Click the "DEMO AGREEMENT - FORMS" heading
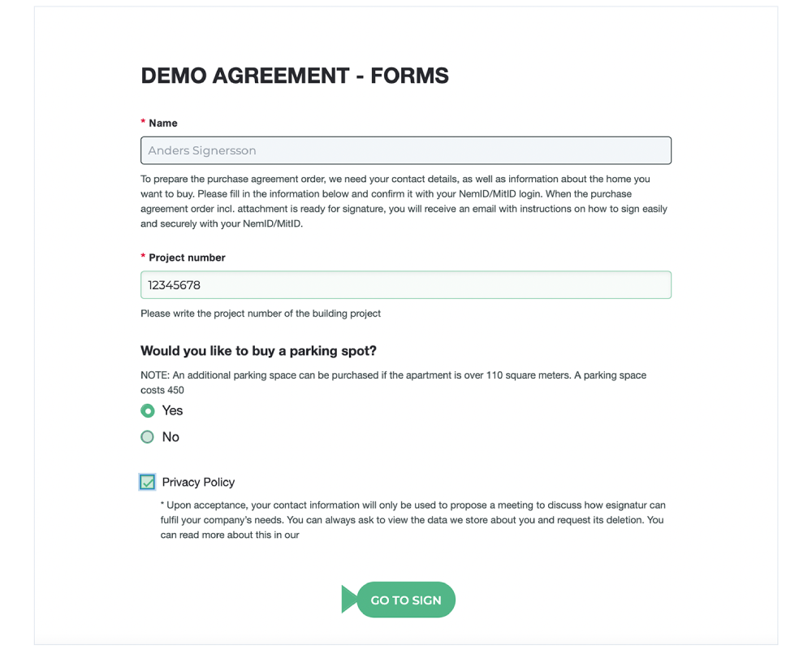Viewport: 812px width, 650px height. click(295, 76)
